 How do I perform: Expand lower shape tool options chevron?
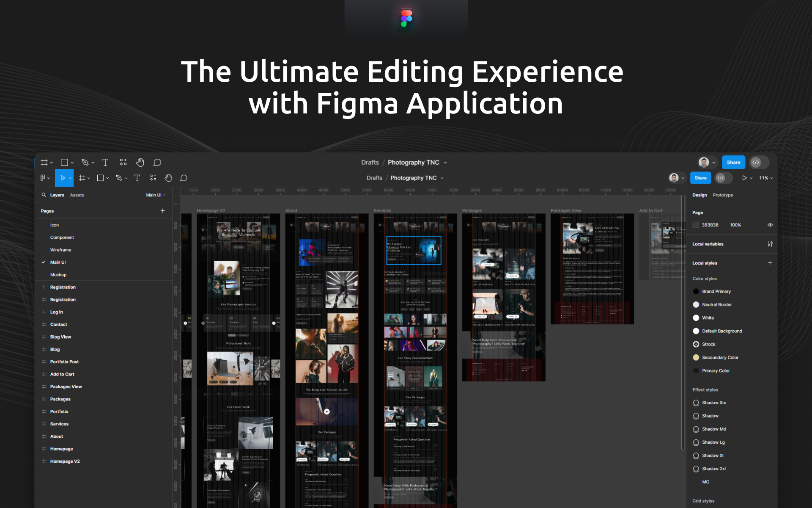[107, 178]
